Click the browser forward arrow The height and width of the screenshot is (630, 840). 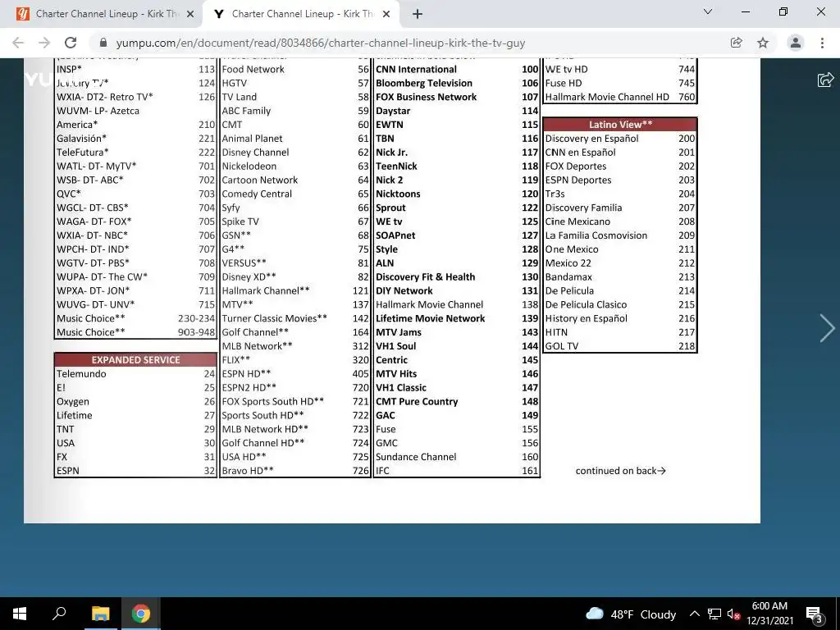44,43
